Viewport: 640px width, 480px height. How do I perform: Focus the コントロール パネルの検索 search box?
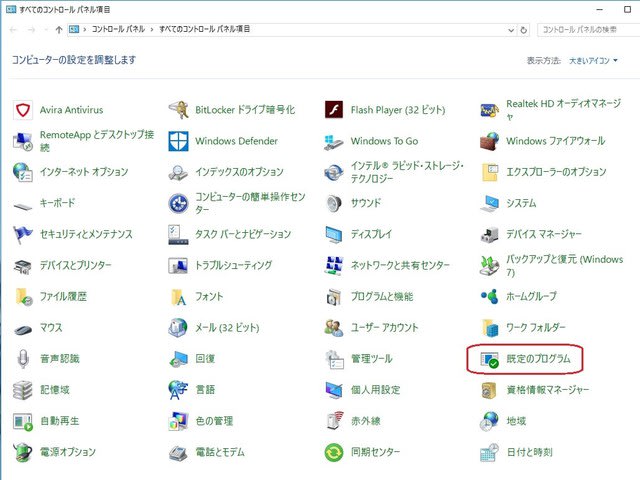click(589, 29)
